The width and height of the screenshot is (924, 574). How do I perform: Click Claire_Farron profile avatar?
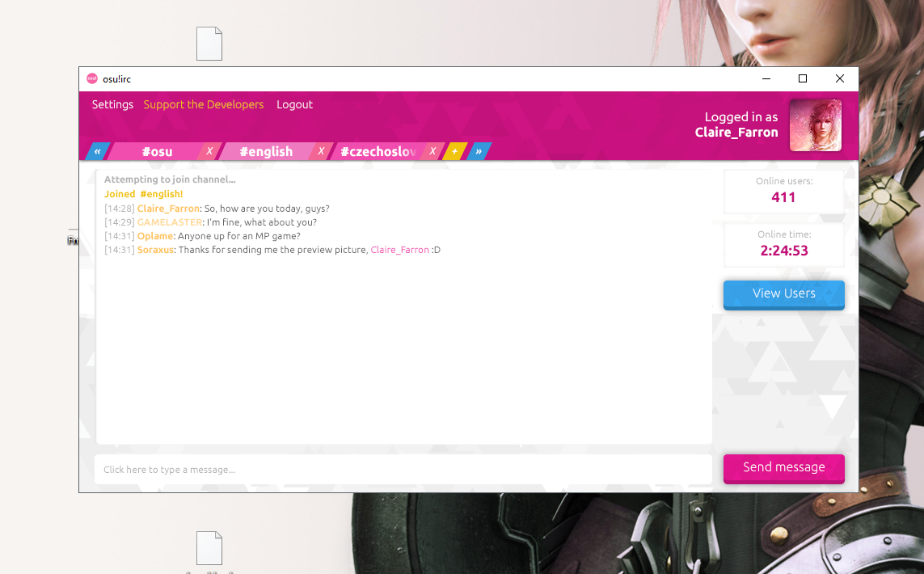pyautogui.click(x=815, y=125)
